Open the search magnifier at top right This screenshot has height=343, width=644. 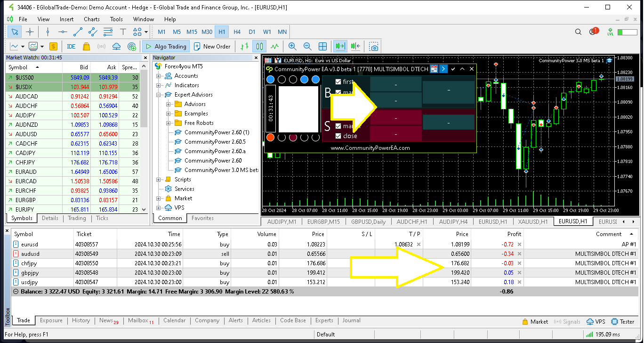pyautogui.click(x=579, y=32)
